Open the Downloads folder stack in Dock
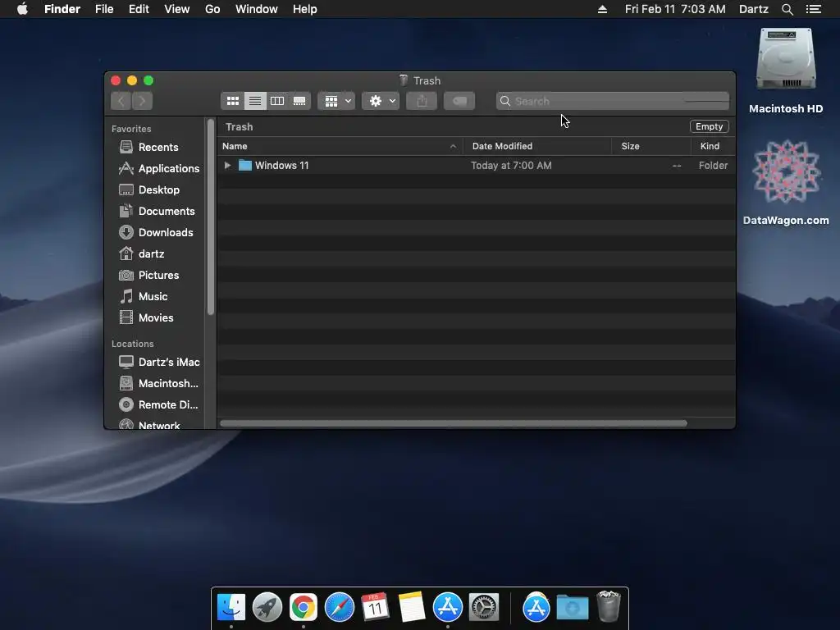 (x=572, y=607)
